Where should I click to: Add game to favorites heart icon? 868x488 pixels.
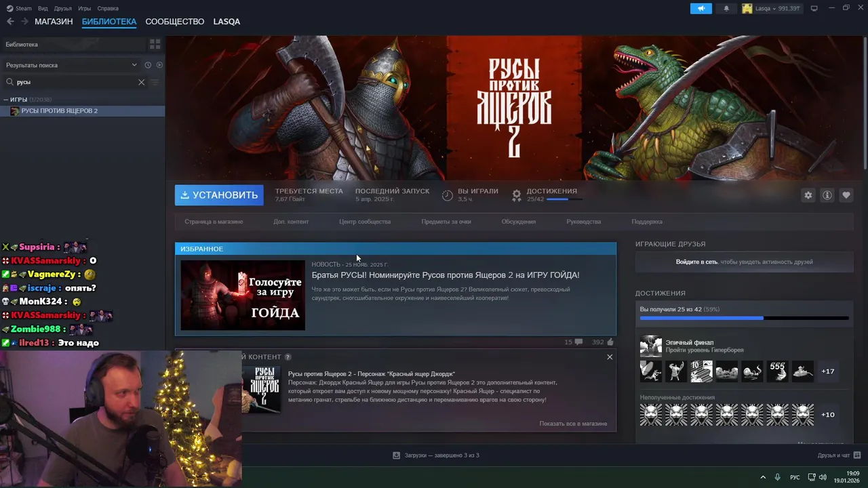[x=846, y=195]
